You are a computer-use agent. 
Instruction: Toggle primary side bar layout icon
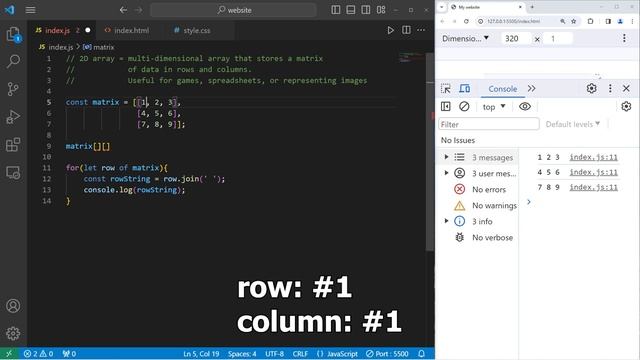[x=336, y=10]
